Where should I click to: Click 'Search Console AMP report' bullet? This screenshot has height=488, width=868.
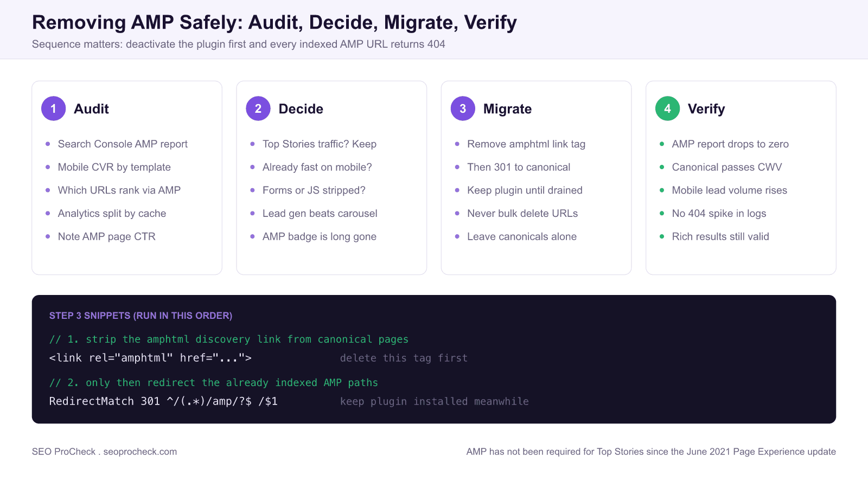[123, 144]
